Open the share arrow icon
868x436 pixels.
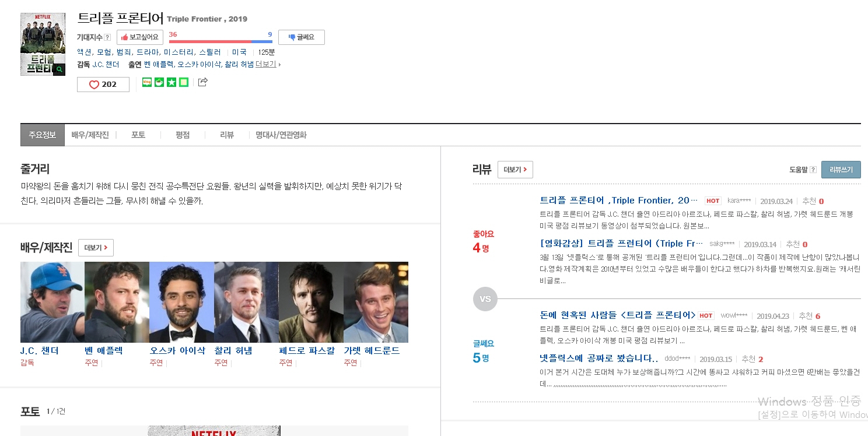pos(202,82)
